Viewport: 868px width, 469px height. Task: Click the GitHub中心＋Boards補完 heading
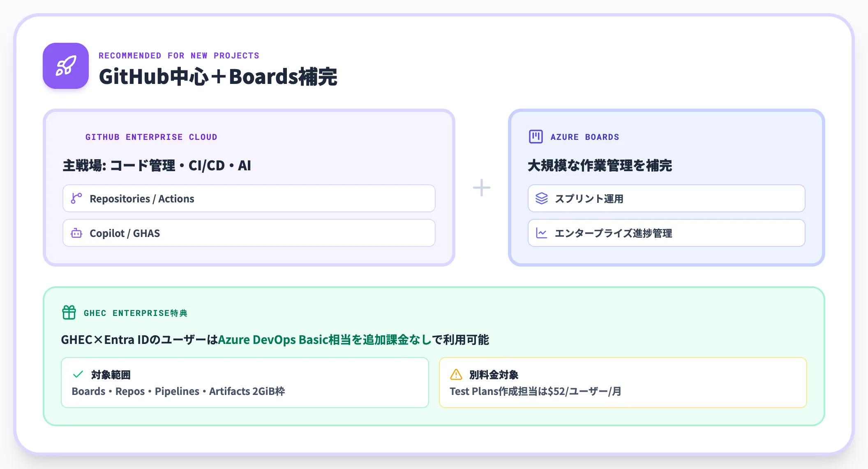[x=218, y=77]
